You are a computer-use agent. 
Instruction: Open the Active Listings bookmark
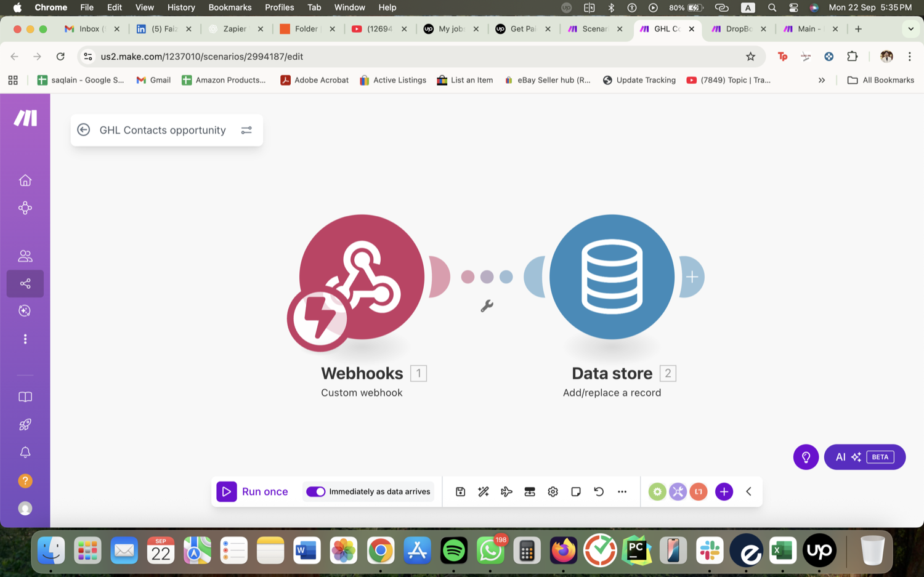(393, 80)
